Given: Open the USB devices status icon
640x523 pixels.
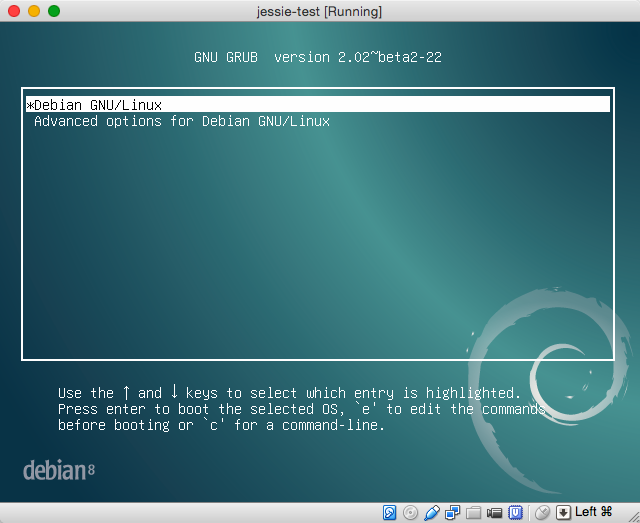Looking at the screenshot, I should (x=431, y=512).
